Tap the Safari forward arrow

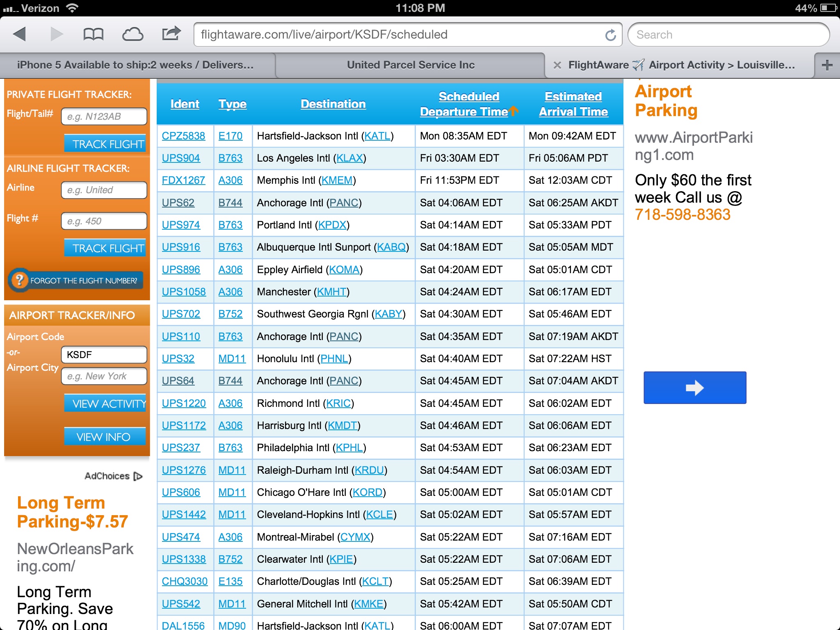click(57, 34)
